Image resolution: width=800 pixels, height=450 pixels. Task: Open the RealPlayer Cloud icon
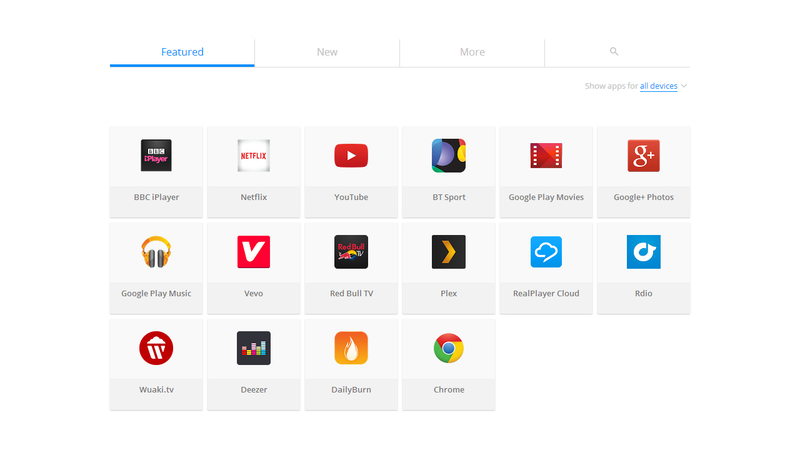pyautogui.click(x=546, y=252)
